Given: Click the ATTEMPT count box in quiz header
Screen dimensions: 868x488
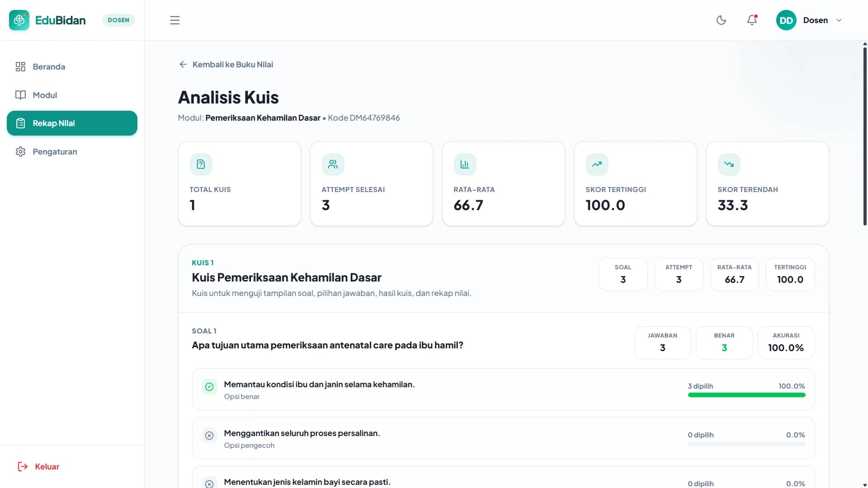Looking at the screenshot, I should pos(679,275).
